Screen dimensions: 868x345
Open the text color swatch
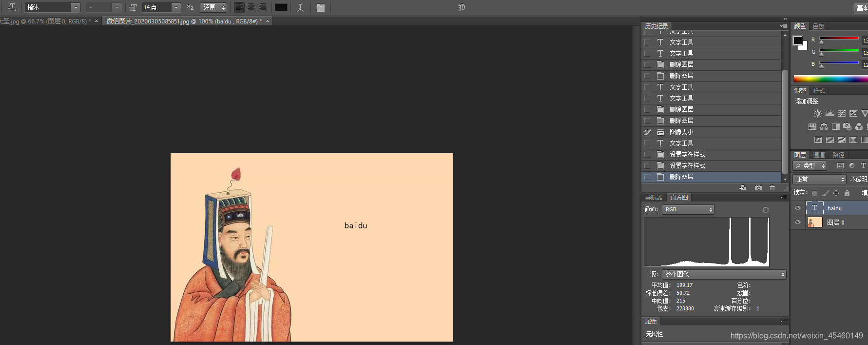coord(281,7)
